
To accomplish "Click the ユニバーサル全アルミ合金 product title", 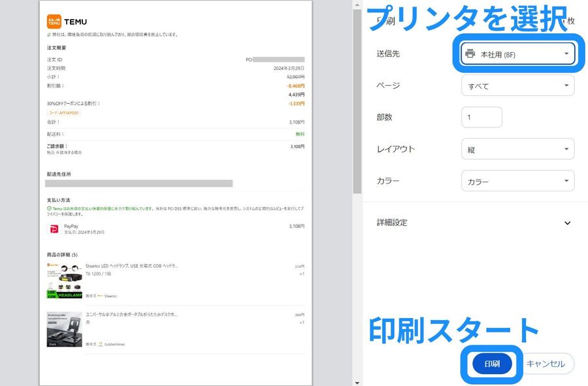I will pyautogui.click(x=131, y=314).
